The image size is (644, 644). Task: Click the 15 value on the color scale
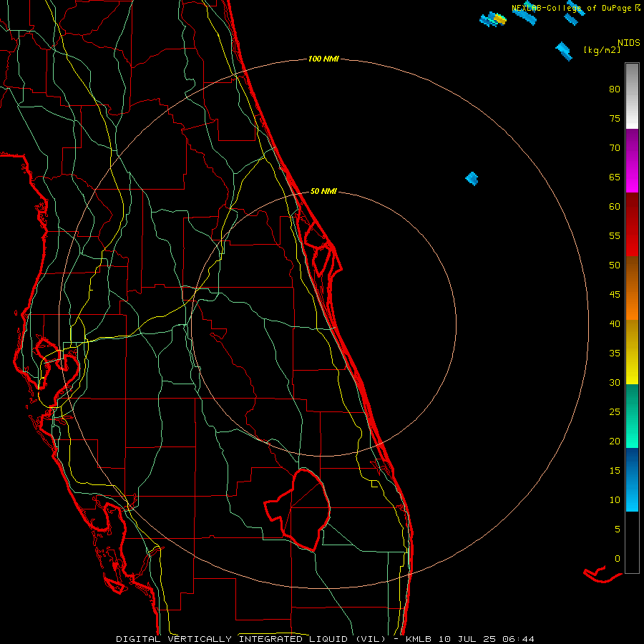click(x=615, y=471)
